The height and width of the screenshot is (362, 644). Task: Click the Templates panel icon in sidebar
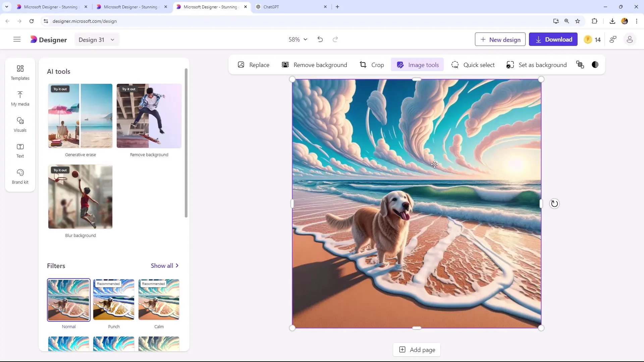[x=20, y=72]
